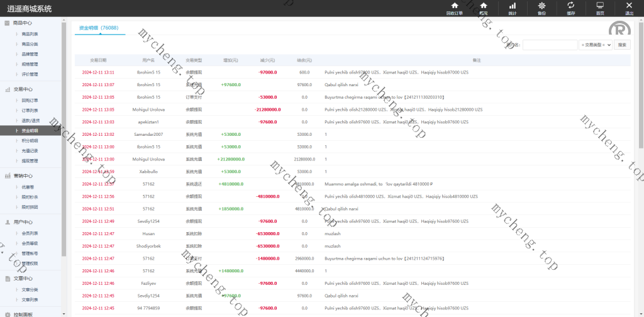The image size is (644, 317).
Task: Open 订单列表 in the sidebar
Action: tap(30, 110)
